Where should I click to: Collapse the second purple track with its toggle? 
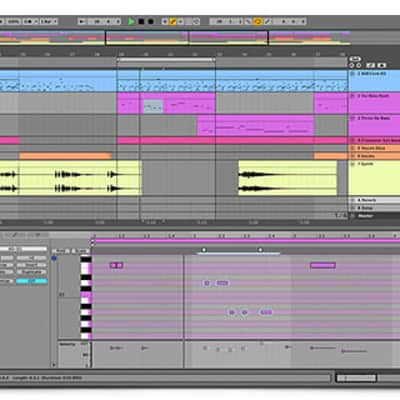point(353,96)
